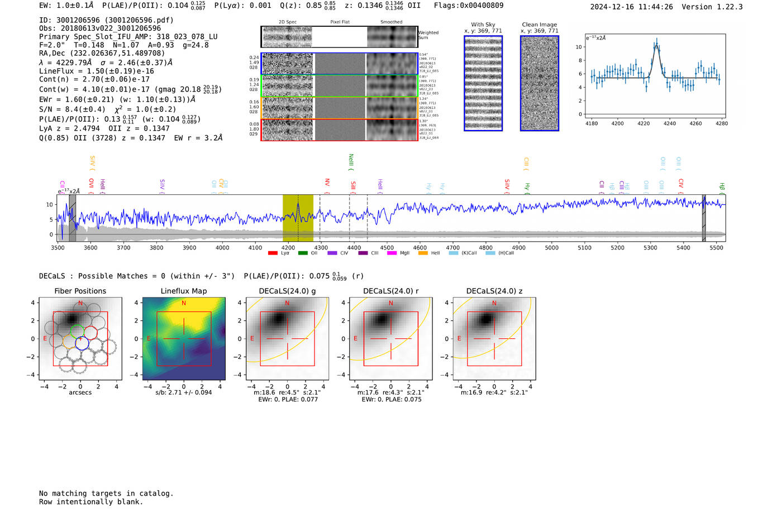Click the m:16.9 re:4.2" caption
The height and width of the screenshot is (532, 782).
pos(494,392)
